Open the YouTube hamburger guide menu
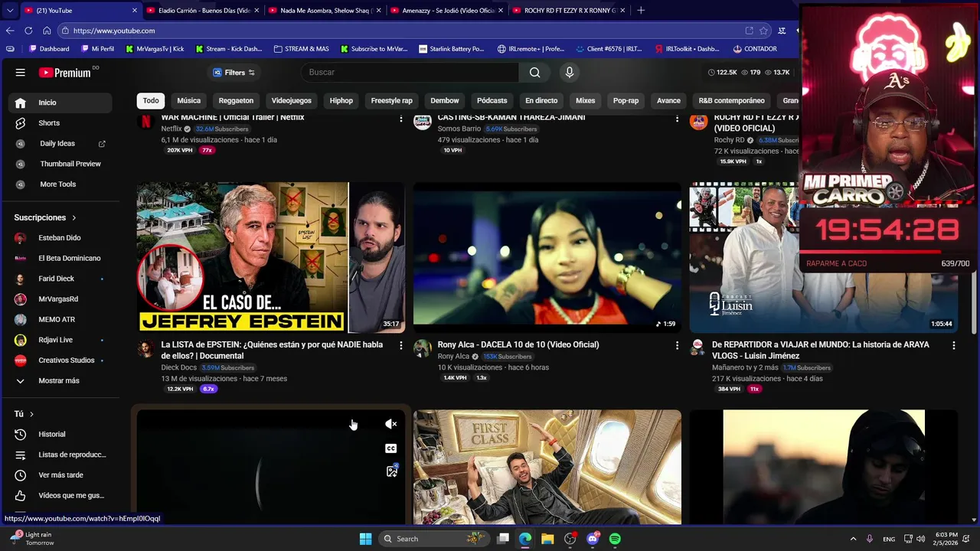980x551 pixels. click(x=21, y=73)
